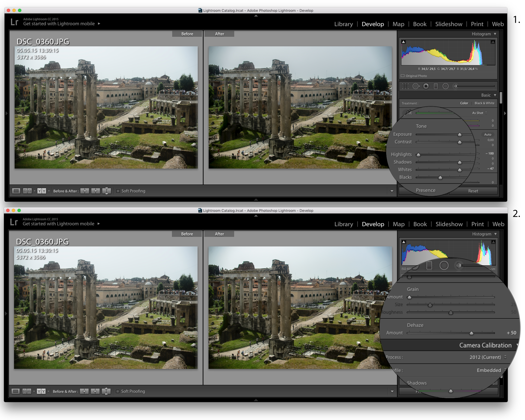Image resolution: width=525 pixels, height=420 pixels.
Task: Copy Before settings to After, upper window
Action: pos(84,191)
